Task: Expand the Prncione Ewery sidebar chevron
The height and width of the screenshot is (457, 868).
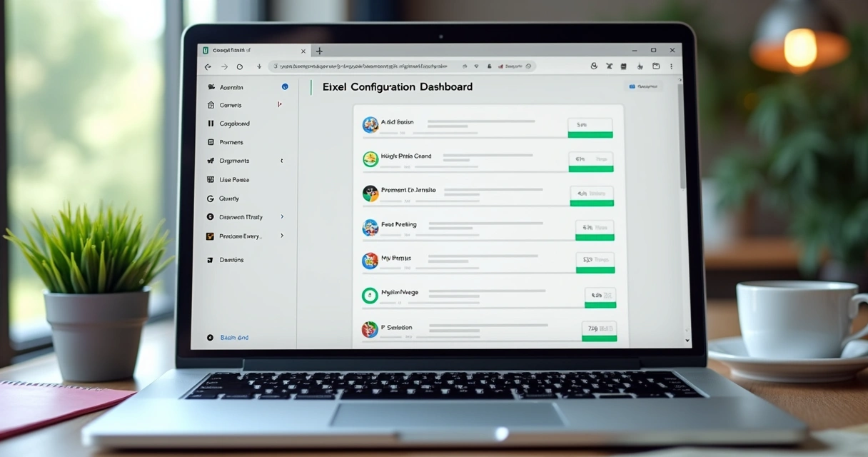Action: [x=282, y=236]
